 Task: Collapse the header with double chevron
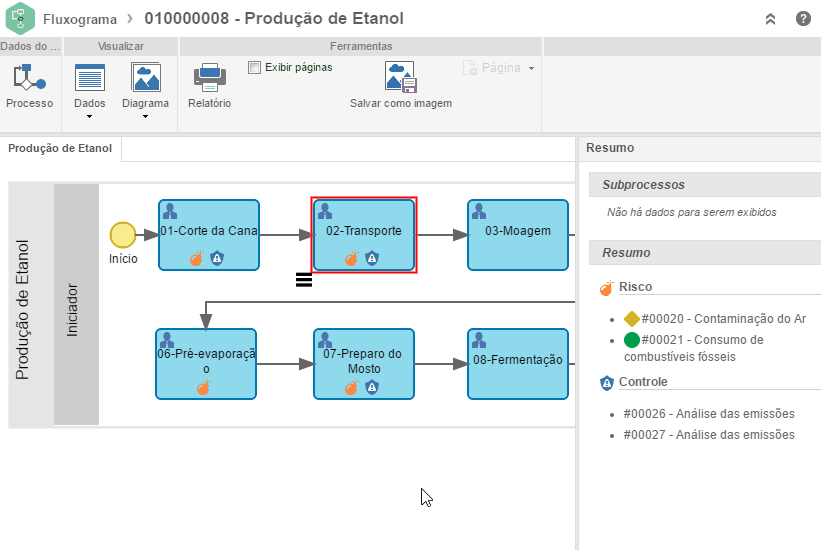click(x=770, y=19)
